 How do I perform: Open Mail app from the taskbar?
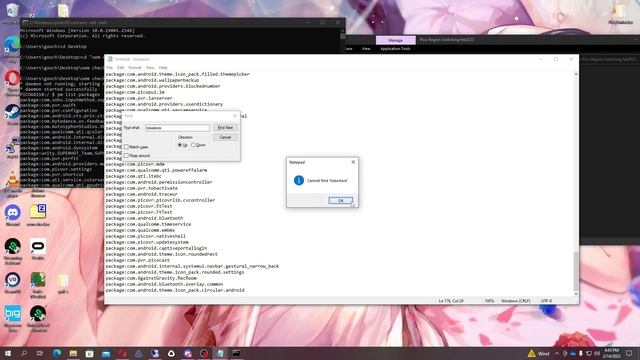click(x=106, y=353)
